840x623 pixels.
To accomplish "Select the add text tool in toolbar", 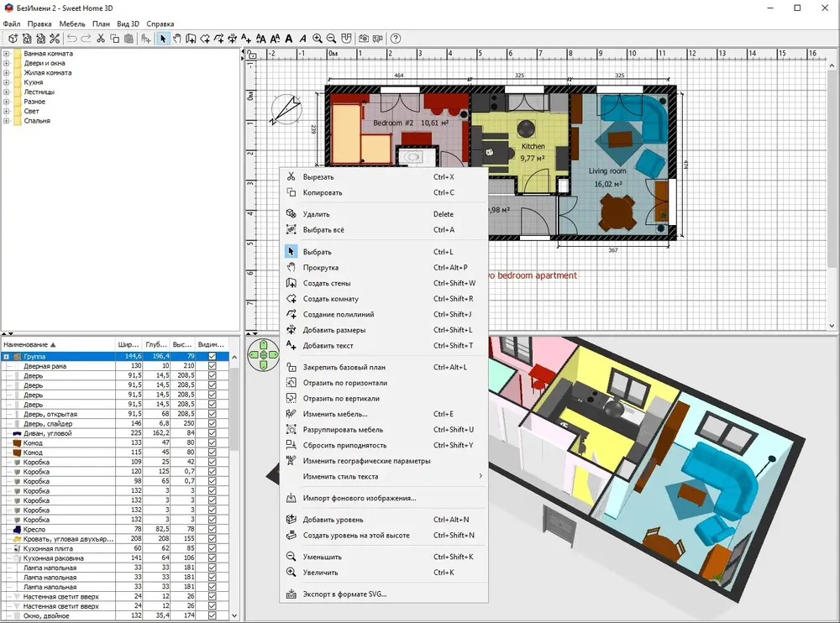I will point(246,39).
